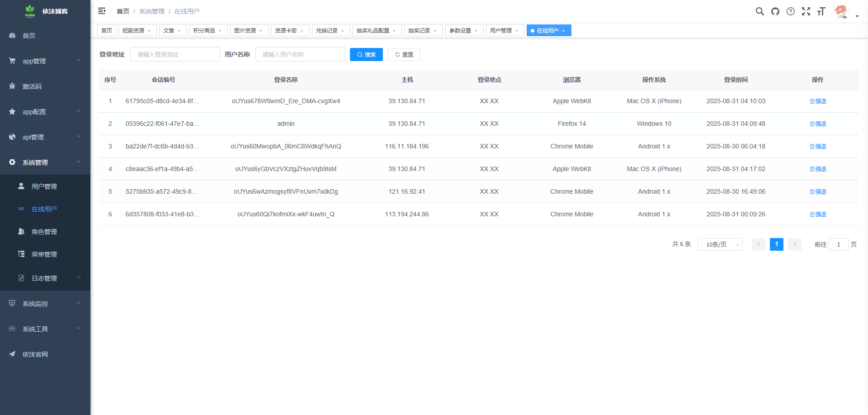Screen dimensions: 868x415
Task: Open the search magnifier in top bar
Action: coord(759,11)
